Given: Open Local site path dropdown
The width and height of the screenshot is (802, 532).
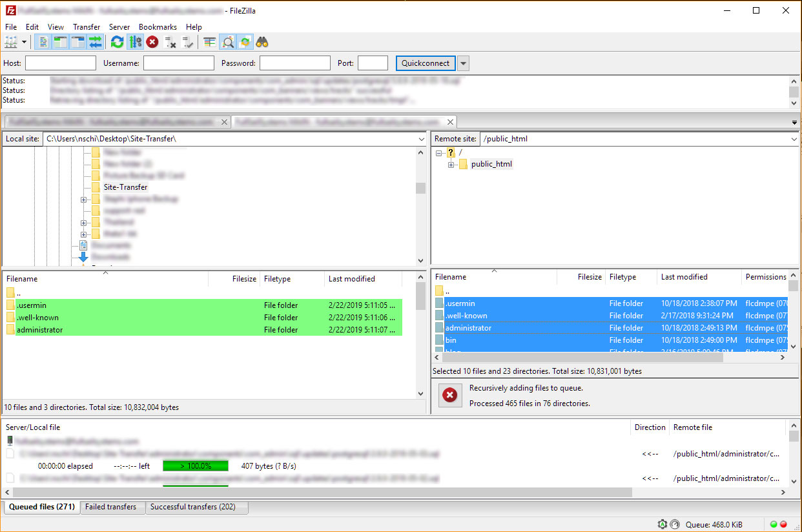Looking at the screenshot, I should [421, 139].
